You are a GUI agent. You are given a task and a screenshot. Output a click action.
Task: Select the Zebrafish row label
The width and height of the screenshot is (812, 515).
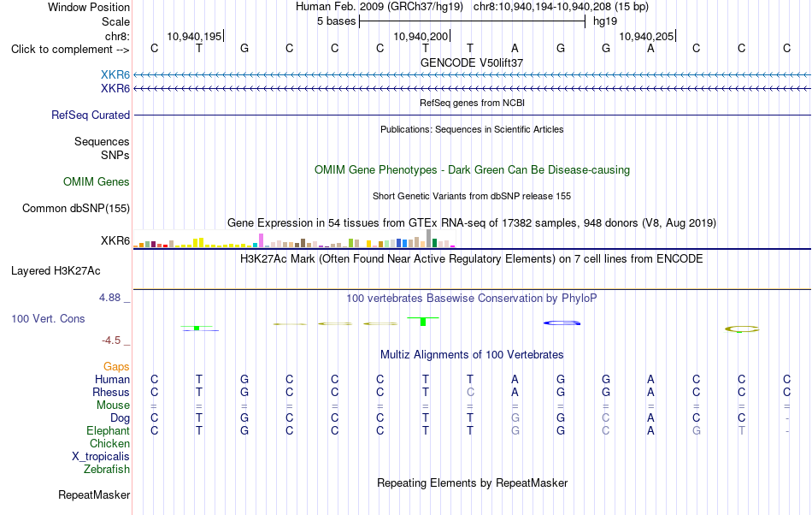coord(107,469)
